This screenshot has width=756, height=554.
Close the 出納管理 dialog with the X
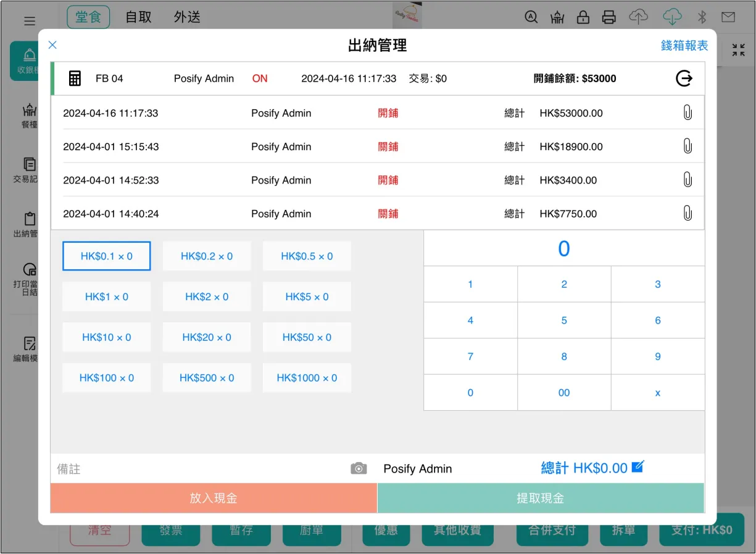pyautogui.click(x=52, y=44)
